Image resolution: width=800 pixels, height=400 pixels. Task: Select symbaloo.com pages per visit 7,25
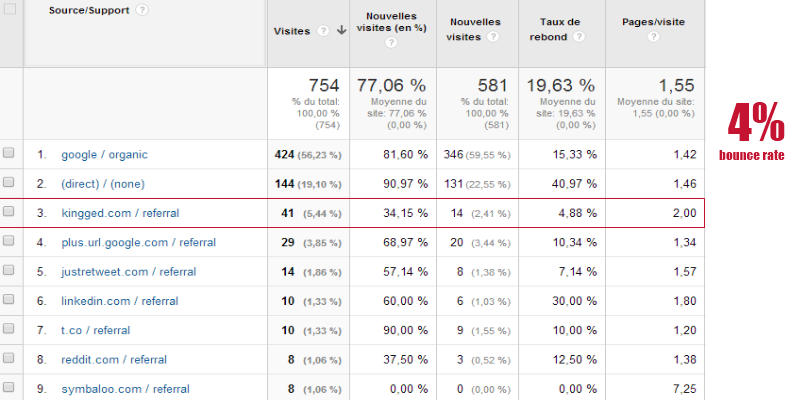(684, 389)
